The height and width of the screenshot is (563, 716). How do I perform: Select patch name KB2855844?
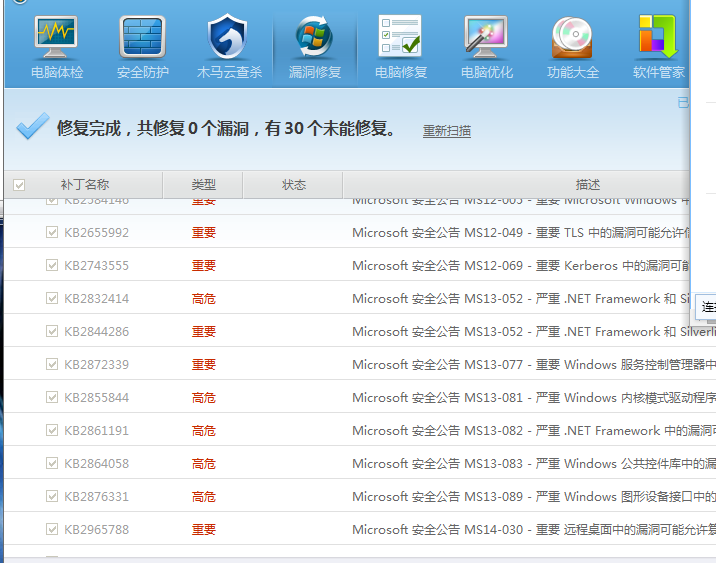tap(96, 397)
